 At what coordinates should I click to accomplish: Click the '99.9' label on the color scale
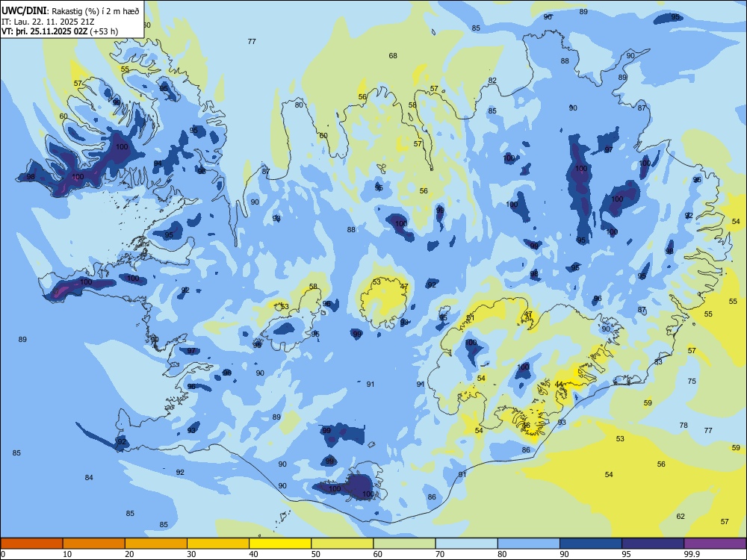691,554
